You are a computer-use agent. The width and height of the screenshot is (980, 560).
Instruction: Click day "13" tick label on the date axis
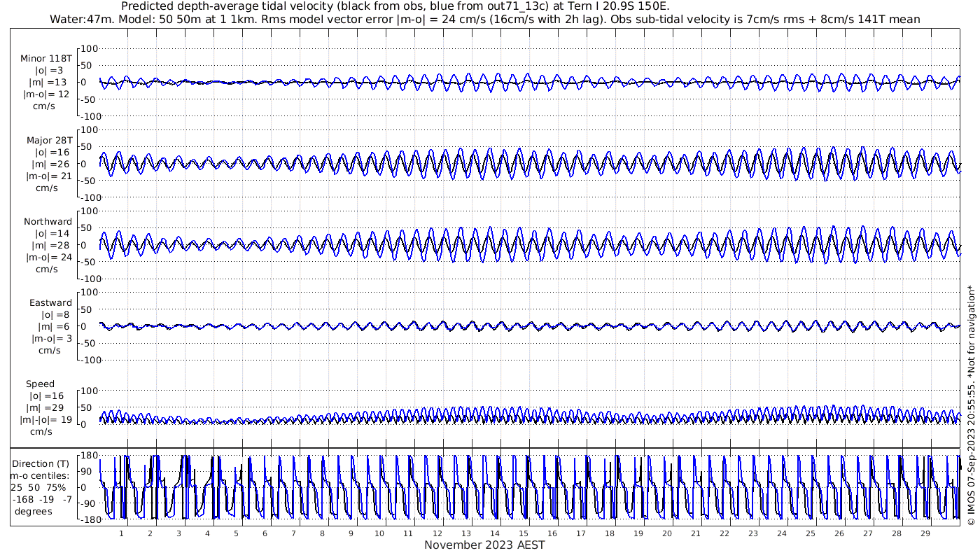(465, 533)
